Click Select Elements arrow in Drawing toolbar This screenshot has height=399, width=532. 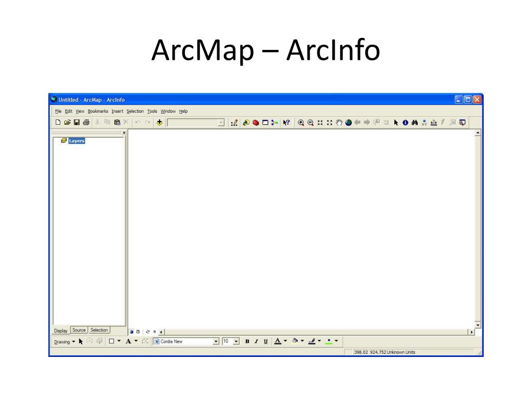click(81, 341)
